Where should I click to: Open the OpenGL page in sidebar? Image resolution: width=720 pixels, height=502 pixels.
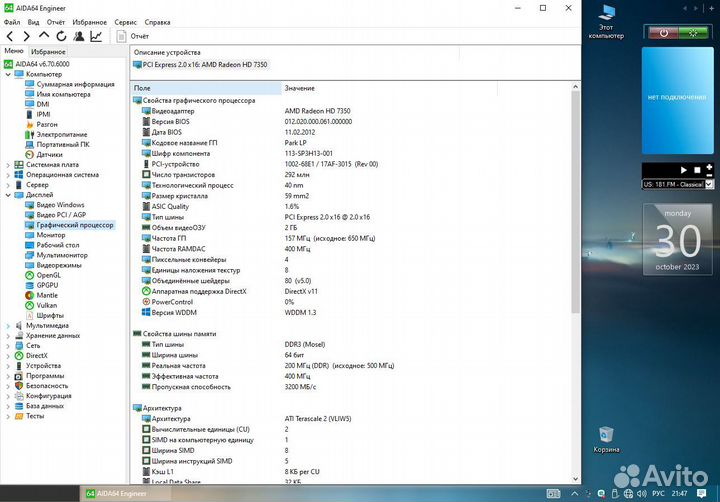point(49,275)
